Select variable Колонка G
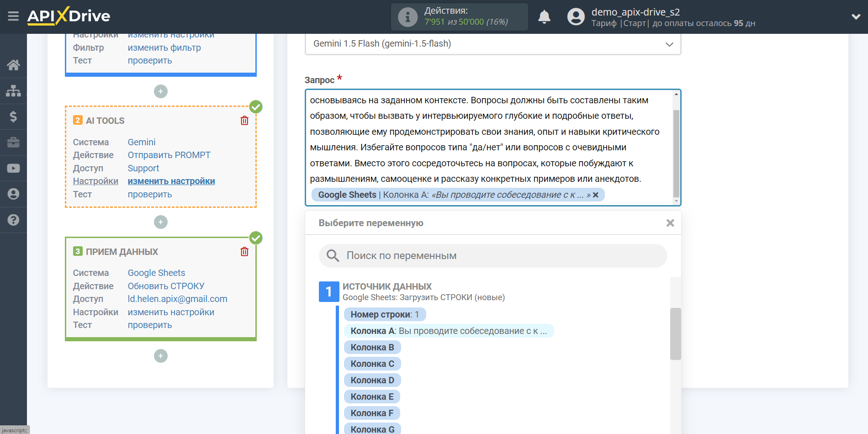Screen dimensions: 868x434 pos(372,429)
